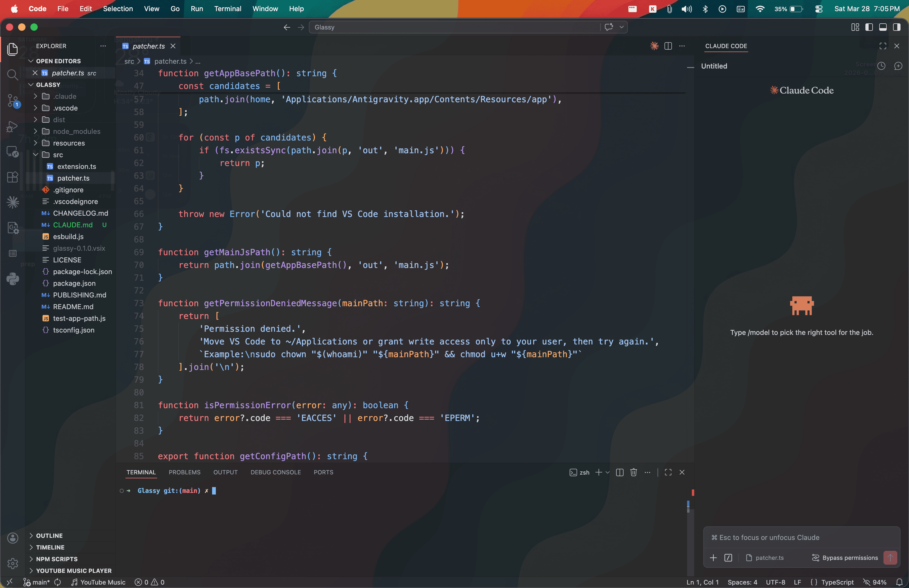Open Claude Code session history
The height and width of the screenshot is (588, 909).
click(x=881, y=66)
